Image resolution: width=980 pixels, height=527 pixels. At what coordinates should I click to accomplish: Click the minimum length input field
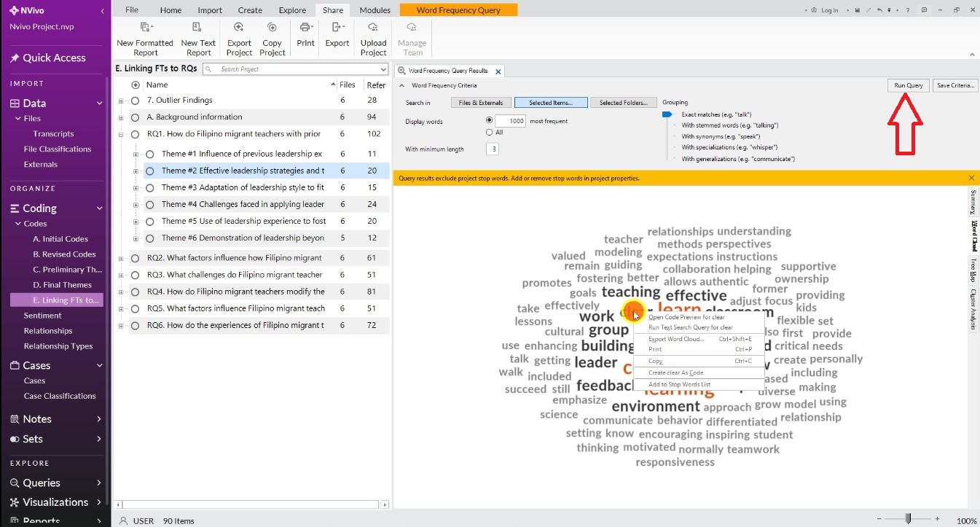click(493, 149)
